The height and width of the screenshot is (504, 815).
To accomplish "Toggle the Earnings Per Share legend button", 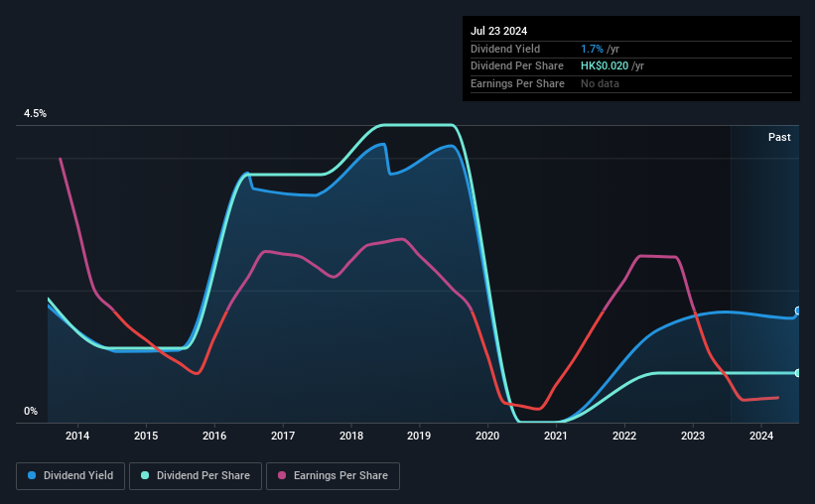I will click(333, 476).
